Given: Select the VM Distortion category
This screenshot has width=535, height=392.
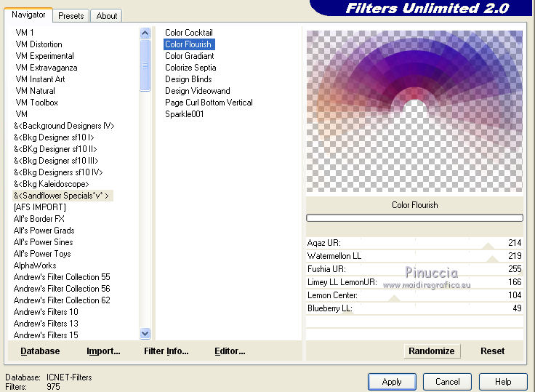Looking at the screenshot, I should point(39,44).
